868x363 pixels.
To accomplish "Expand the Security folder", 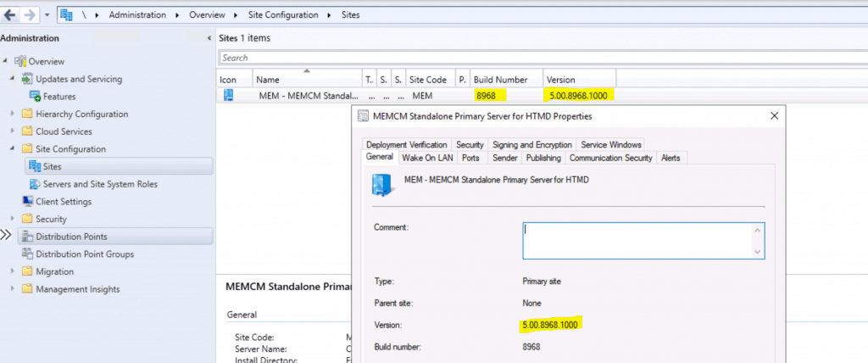I will pyautogui.click(x=12, y=219).
